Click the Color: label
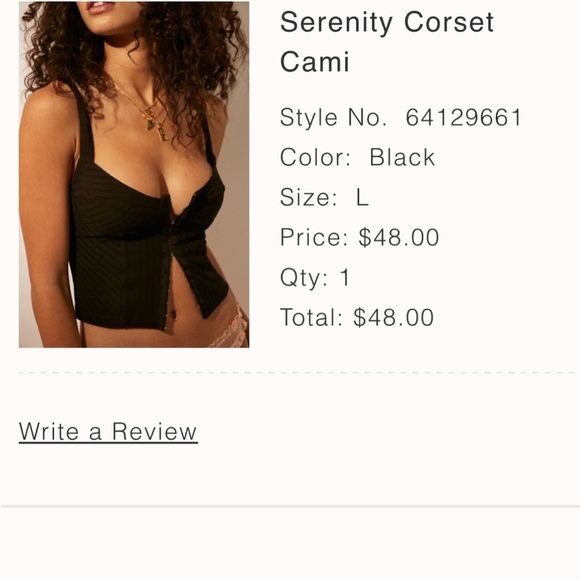This screenshot has width=580, height=580. tap(315, 157)
